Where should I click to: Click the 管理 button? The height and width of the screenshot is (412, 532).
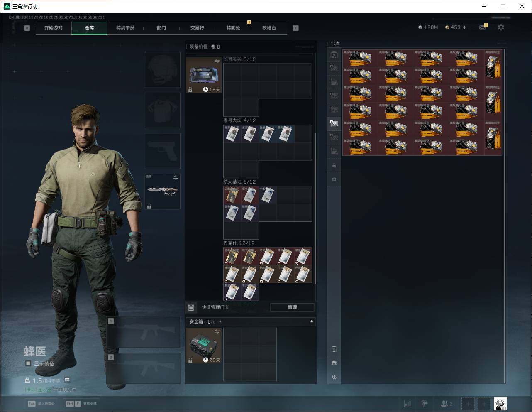point(292,307)
